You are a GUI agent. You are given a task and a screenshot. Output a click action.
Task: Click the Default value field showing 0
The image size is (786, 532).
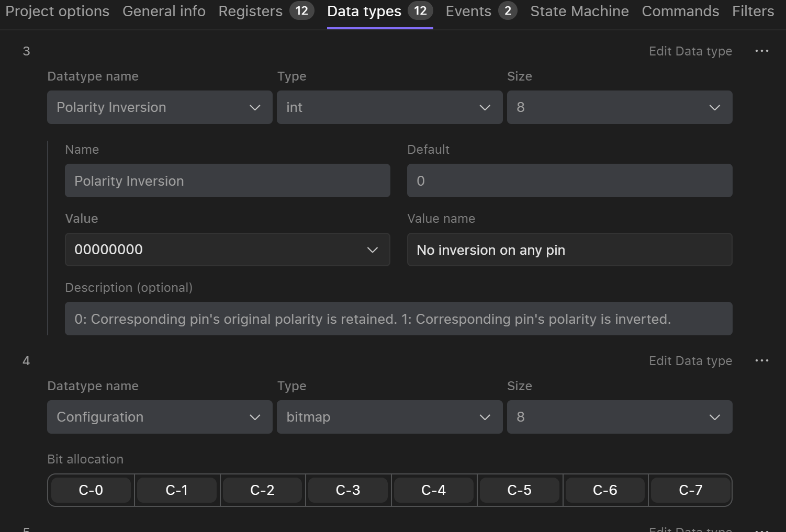569,180
